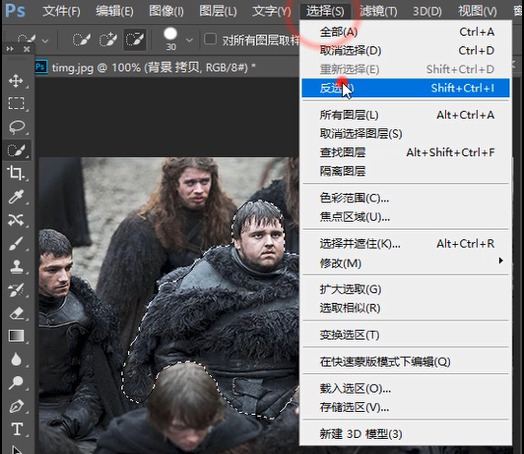Choose Select All (全部) Ctrl+A
Image resolution: width=524 pixels, height=454 pixels.
[406, 32]
